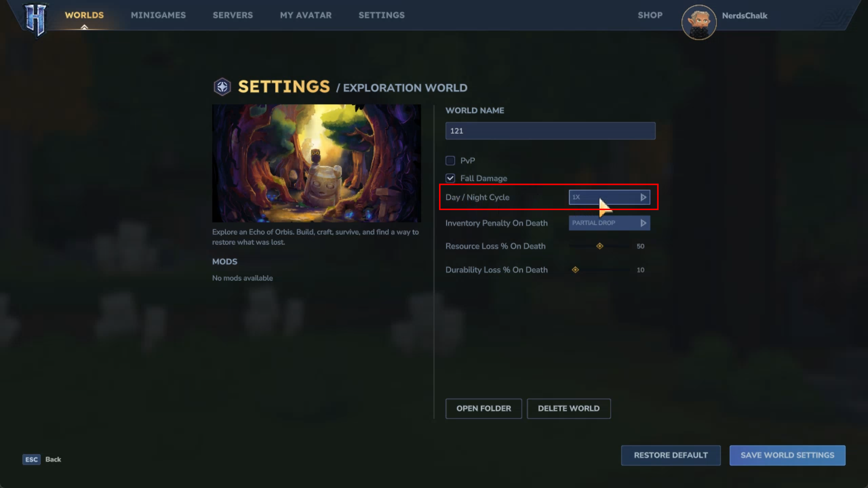Enable the PvP checkbox
The image size is (868, 488).
click(450, 160)
